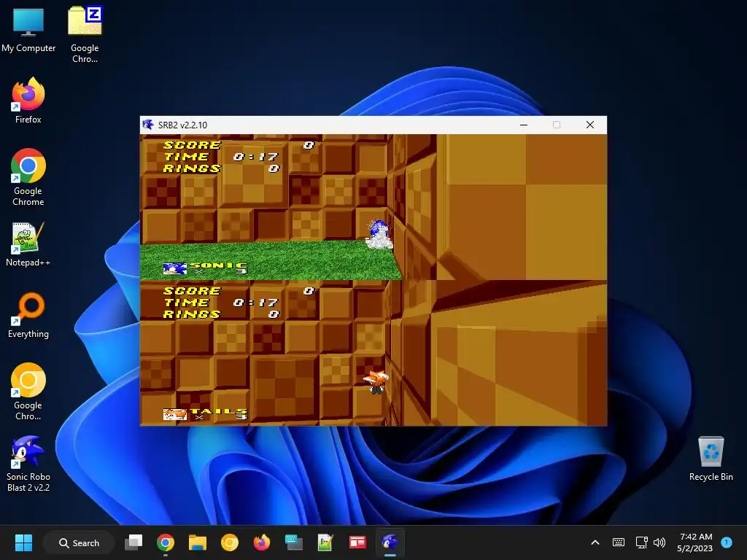Open the notification badge in the tray
Viewport: 747px width, 560px height.
[x=727, y=542]
